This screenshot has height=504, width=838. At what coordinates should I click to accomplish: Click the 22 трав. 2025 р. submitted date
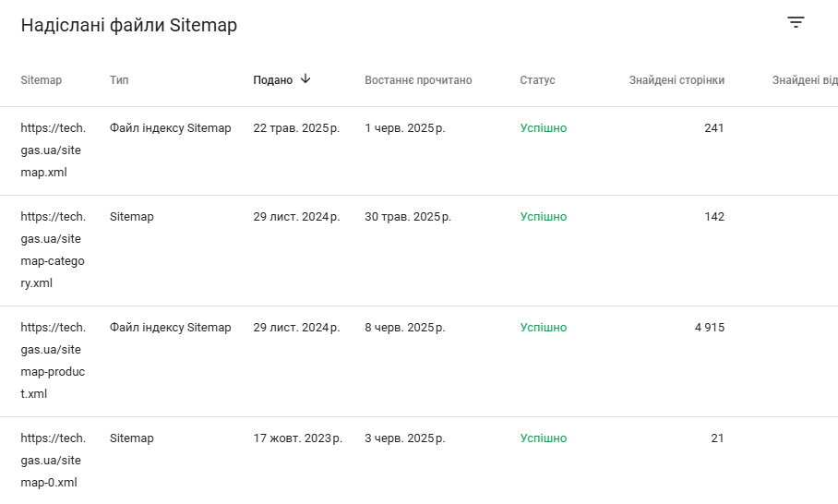click(x=296, y=128)
